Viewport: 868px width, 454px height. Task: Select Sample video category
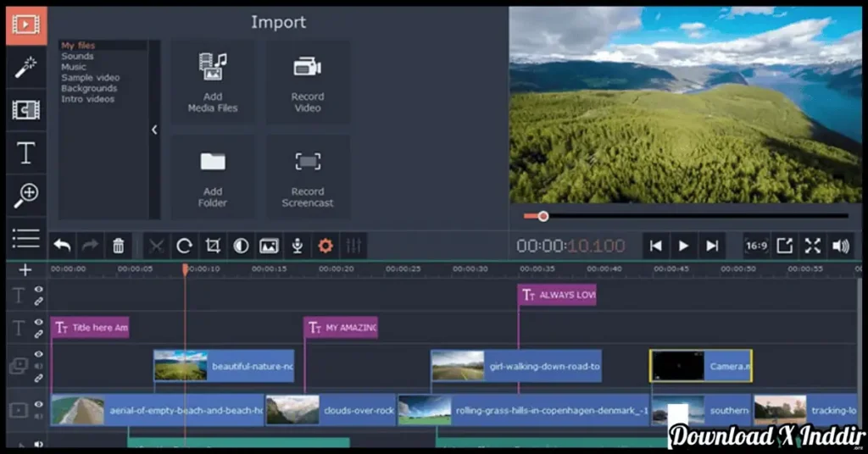coord(90,77)
